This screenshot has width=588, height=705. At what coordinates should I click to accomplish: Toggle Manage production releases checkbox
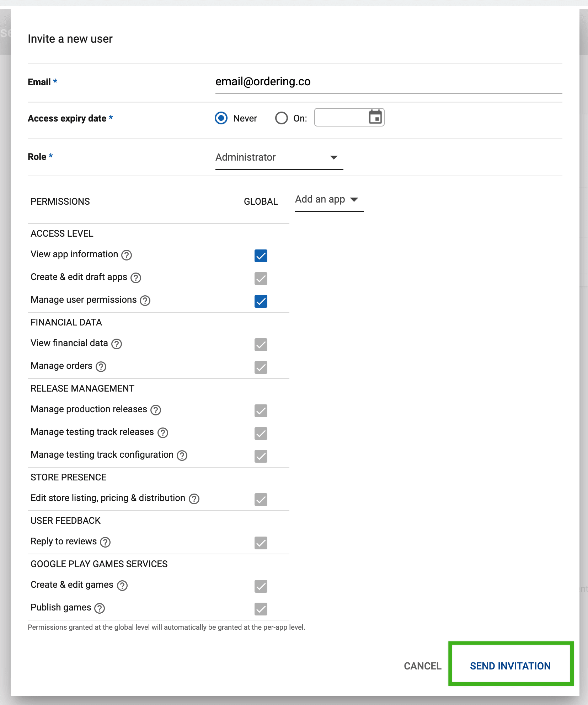(261, 410)
